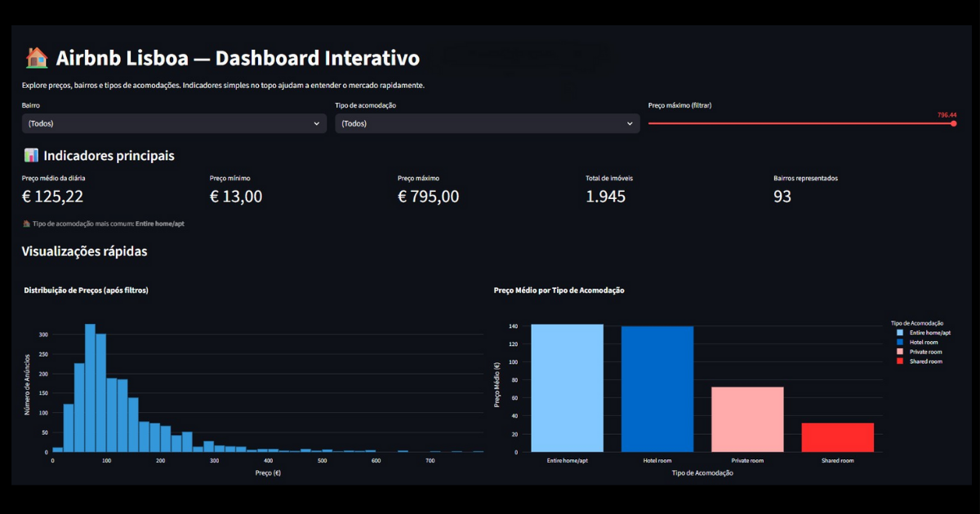Screen dimensions: 980x514
Task: Click the bar chart emoji beside Indicadores principais
Action: tap(31, 156)
